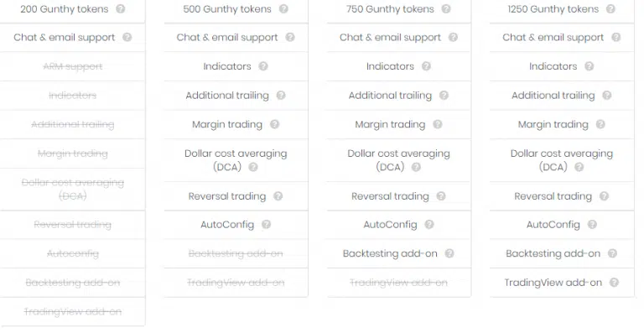
Task: Show info for AutoConfig in 500 tokens plan
Action: pyautogui.click(x=266, y=224)
